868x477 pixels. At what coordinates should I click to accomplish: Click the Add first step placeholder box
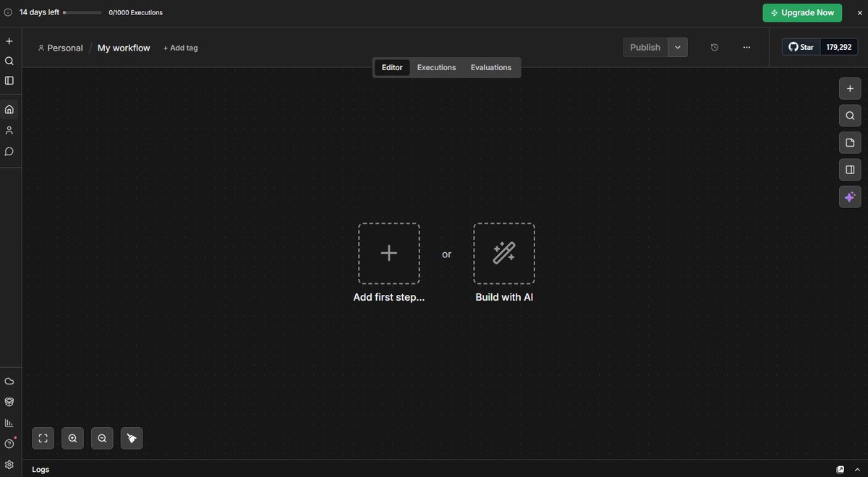388,253
